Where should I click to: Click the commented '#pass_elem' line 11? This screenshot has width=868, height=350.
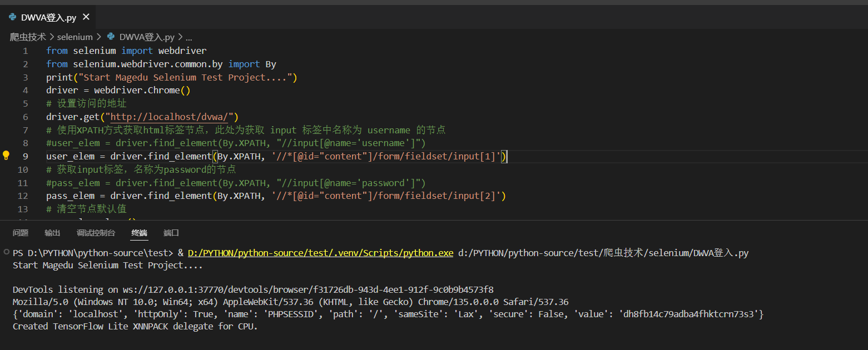[x=236, y=183]
